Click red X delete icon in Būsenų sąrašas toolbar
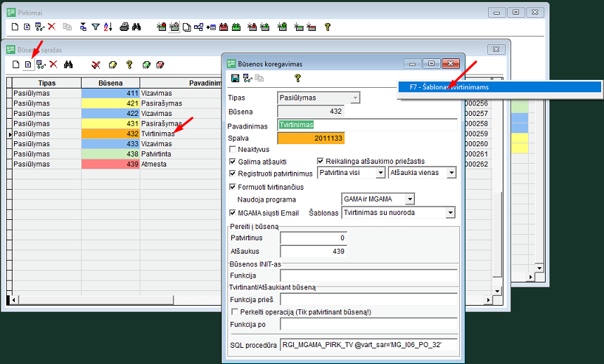604x364 pixels. tap(53, 65)
